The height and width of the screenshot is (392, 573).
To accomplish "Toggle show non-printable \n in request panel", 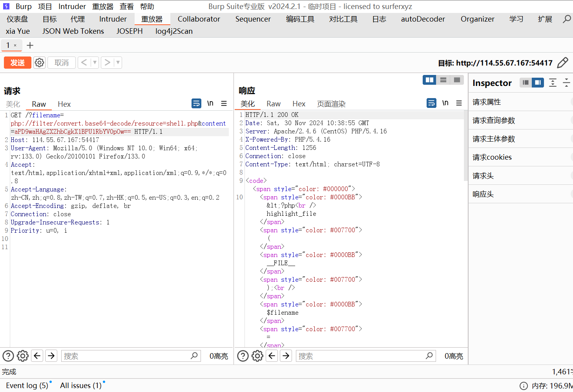I will [x=210, y=103].
